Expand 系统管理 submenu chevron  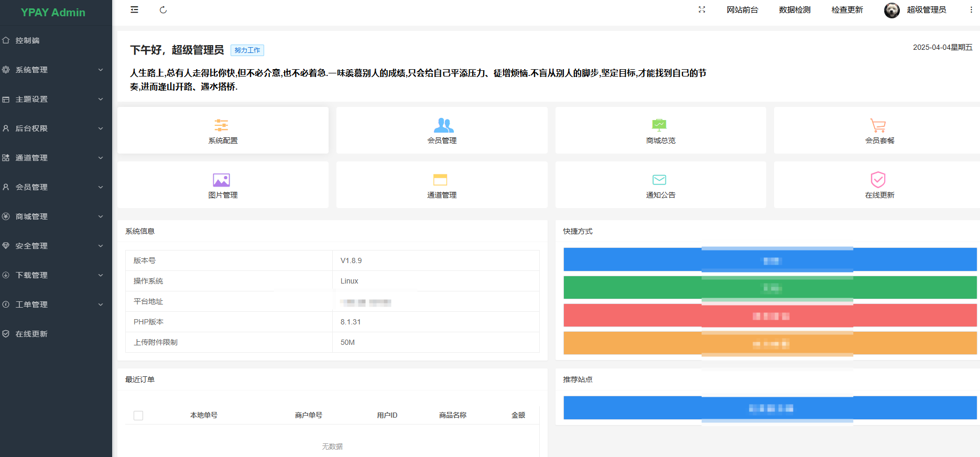tap(101, 70)
